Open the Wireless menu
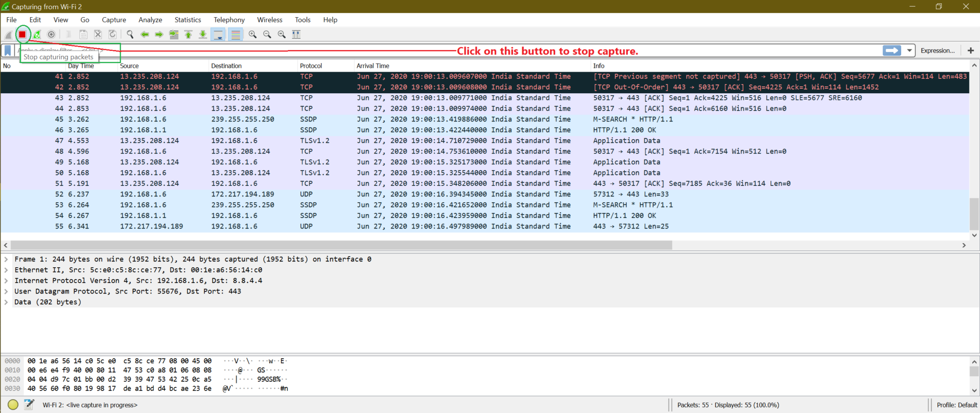Viewport: 980px width, 413px height. pos(270,20)
